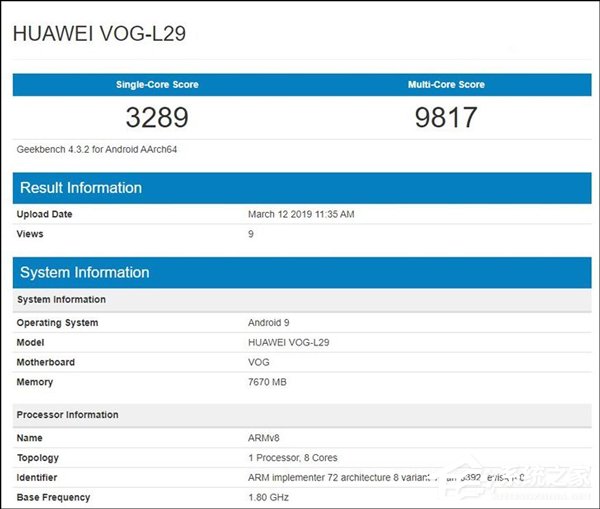Click the Result Information section header
This screenshot has height=509, width=600.
coord(302,188)
